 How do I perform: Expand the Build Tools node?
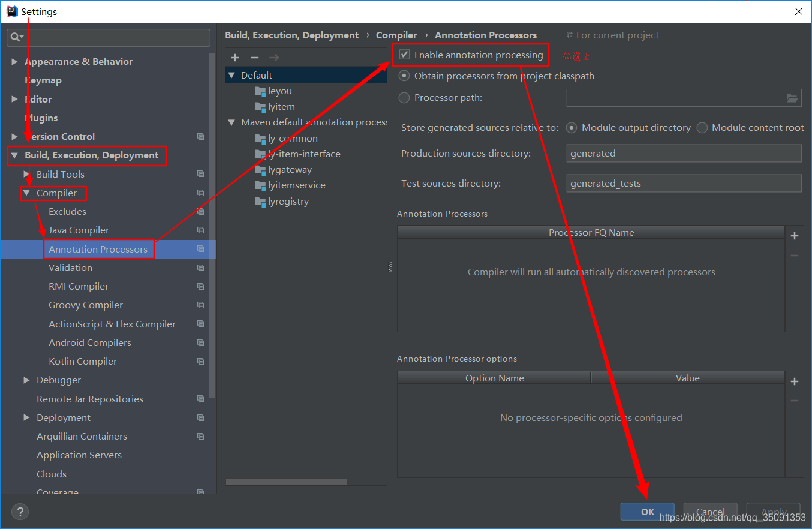pyautogui.click(x=27, y=174)
